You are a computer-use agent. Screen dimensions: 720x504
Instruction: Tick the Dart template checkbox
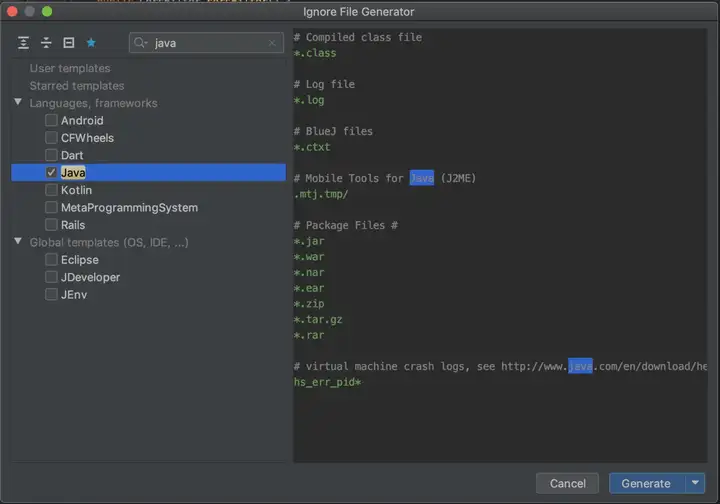tap(51, 155)
